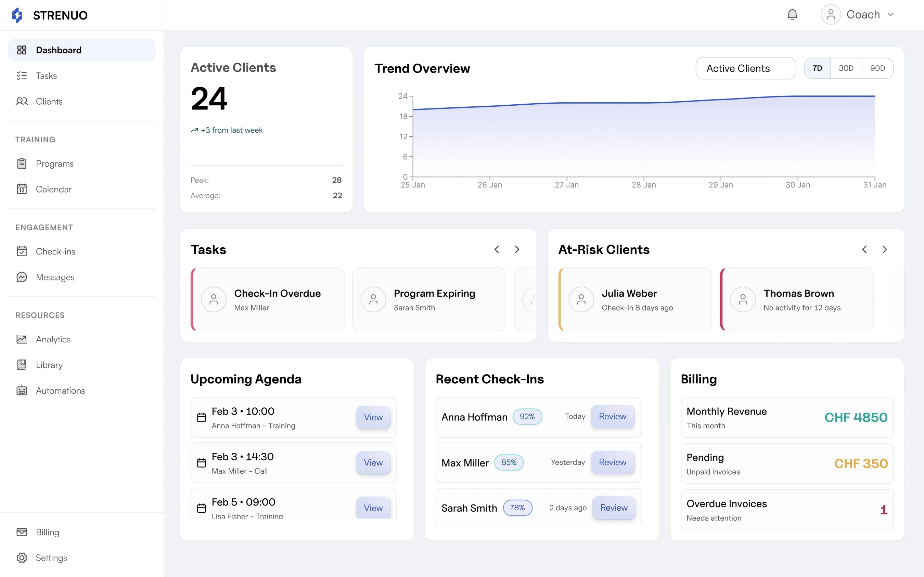The width and height of the screenshot is (924, 577).
Task: Switch to the 30D trend view
Action: 846,68
